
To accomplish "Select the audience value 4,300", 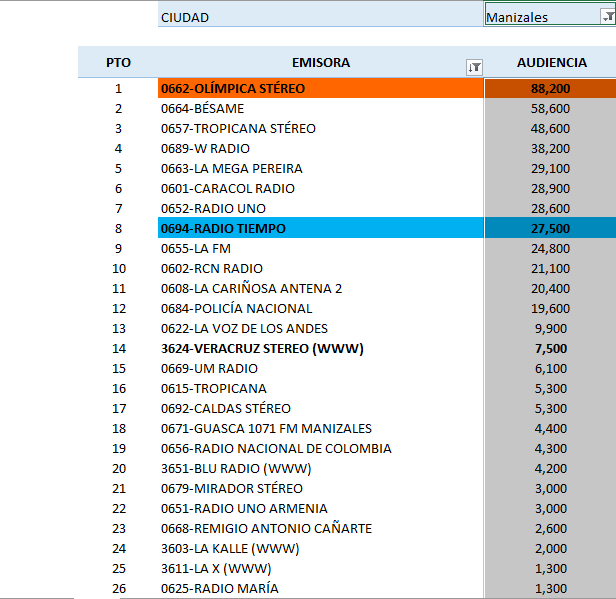I will click(x=550, y=449).
